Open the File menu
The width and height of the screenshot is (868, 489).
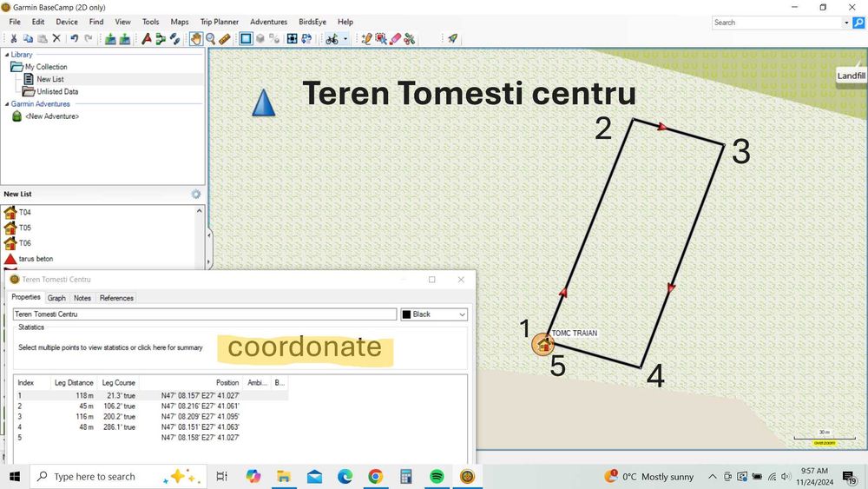(15, 23)
